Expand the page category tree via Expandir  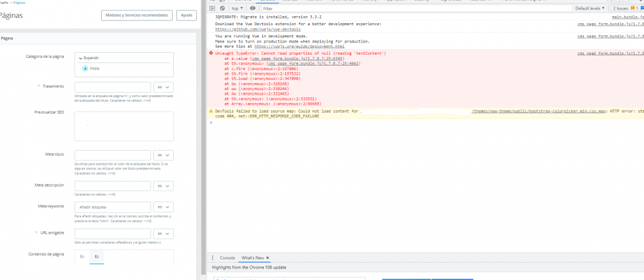point(89,58)
